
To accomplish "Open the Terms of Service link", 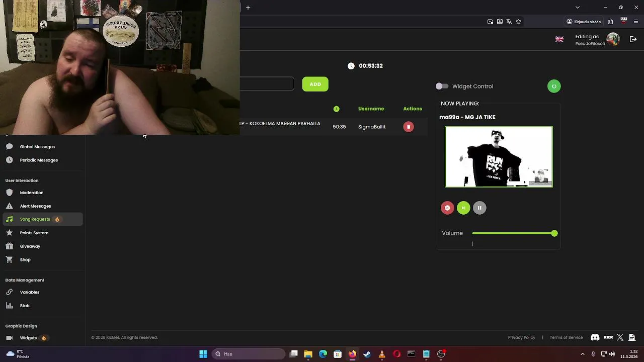I will click(566, 337).
